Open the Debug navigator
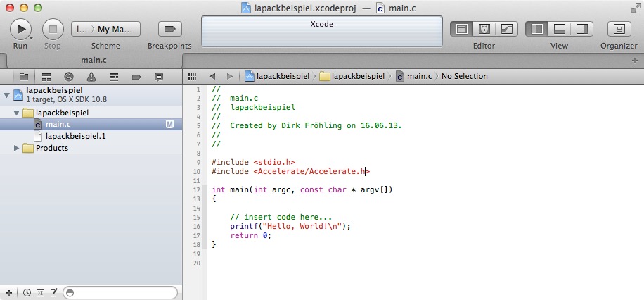The image size is (644, 300). pos(114,76)
